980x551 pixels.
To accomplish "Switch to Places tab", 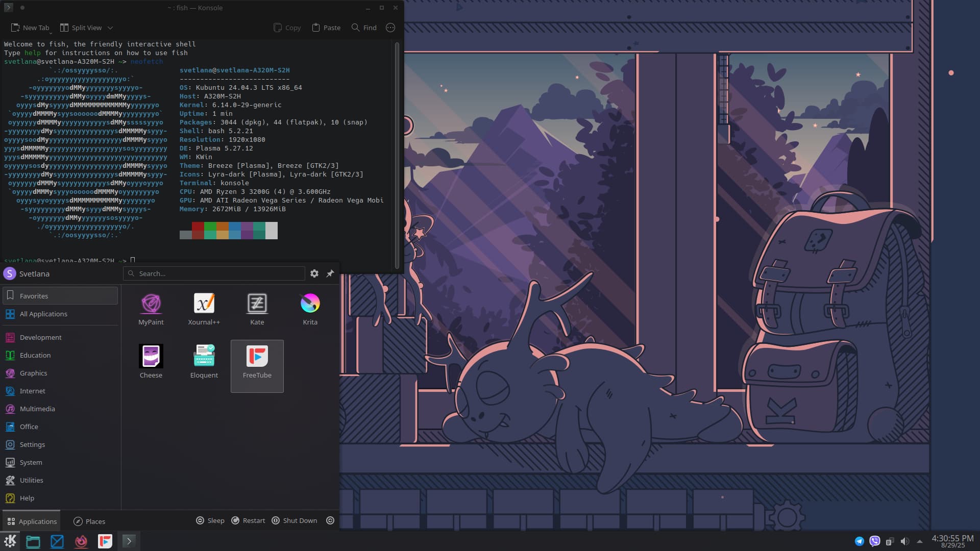I will 89,521.
